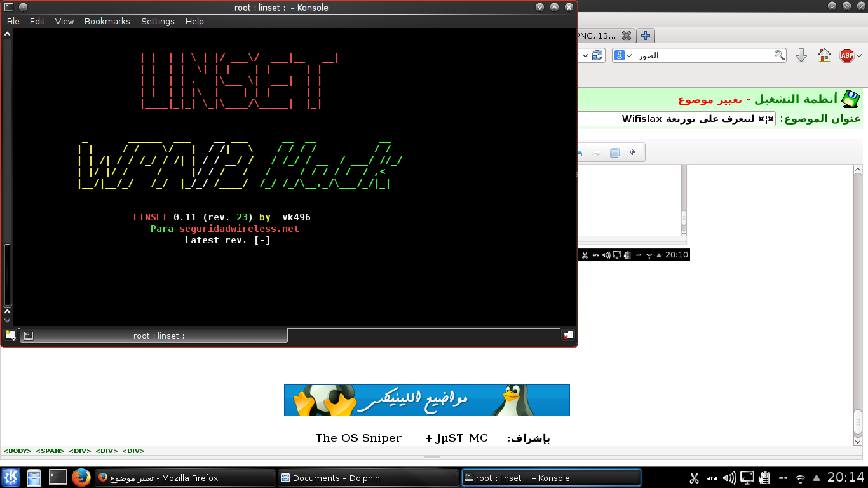
Task: Open a new Firefox tab with the plus button
Action: tap(646, 36)
